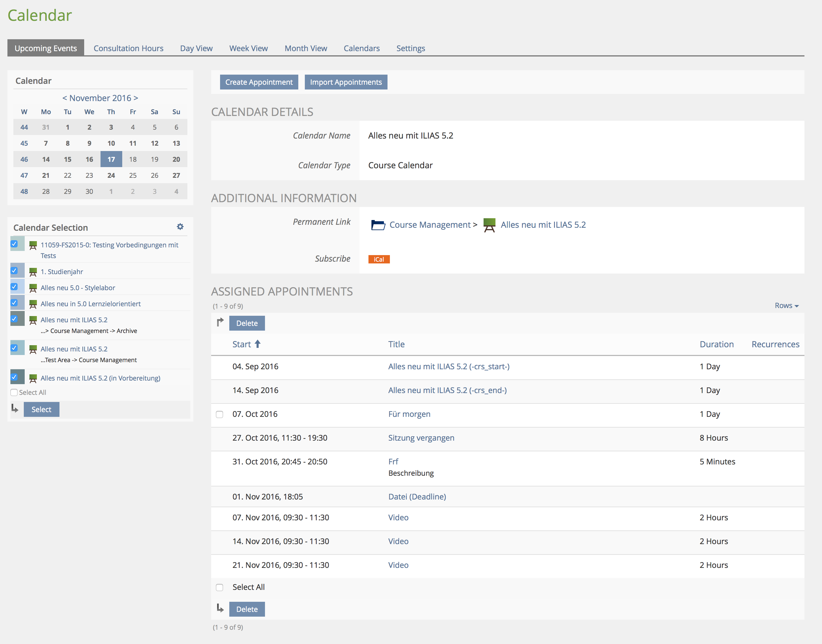Click the orange iCal subscribe badge

pos(379,259)
